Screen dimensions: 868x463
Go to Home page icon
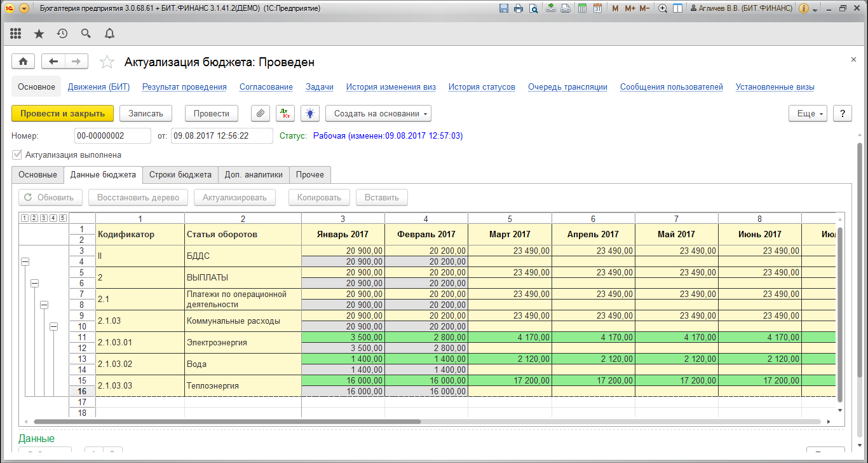click(x=24, y=61)
